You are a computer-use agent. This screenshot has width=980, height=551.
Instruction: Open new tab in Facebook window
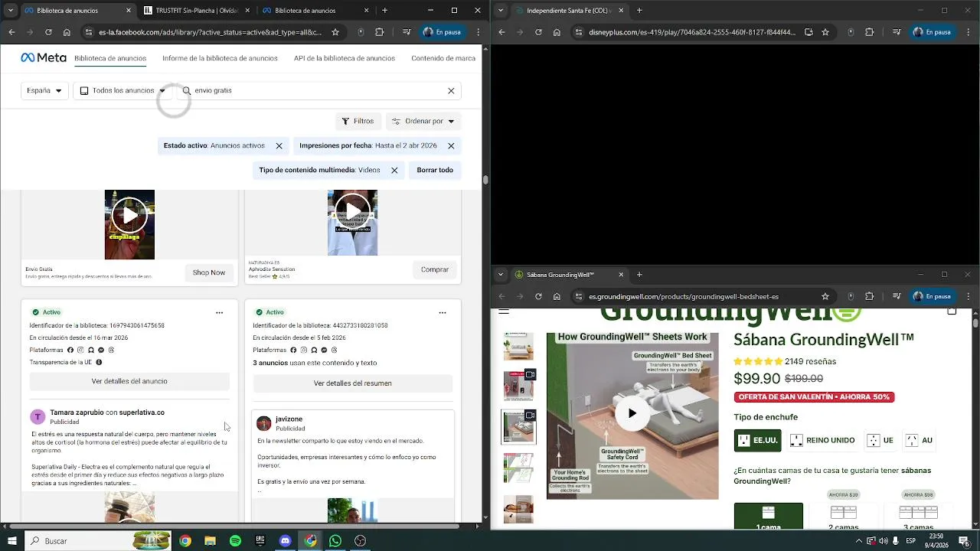click(x=384, y=11)
